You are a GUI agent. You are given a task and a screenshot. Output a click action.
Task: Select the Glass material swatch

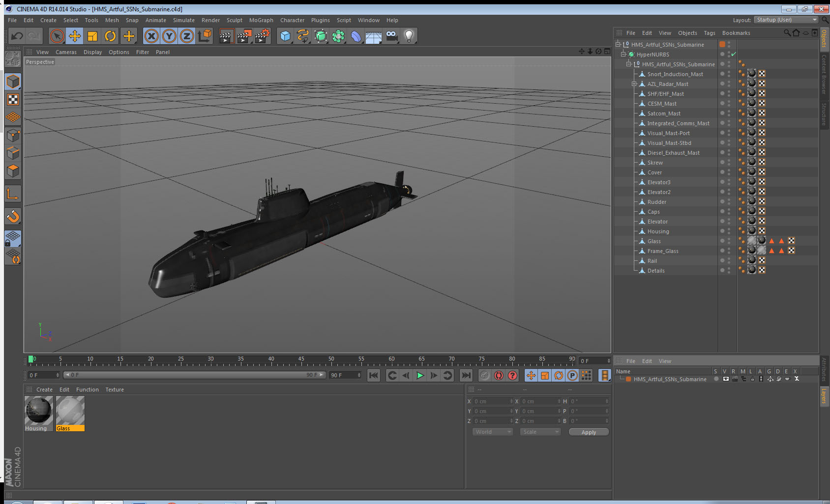click(x=70, y=410)
